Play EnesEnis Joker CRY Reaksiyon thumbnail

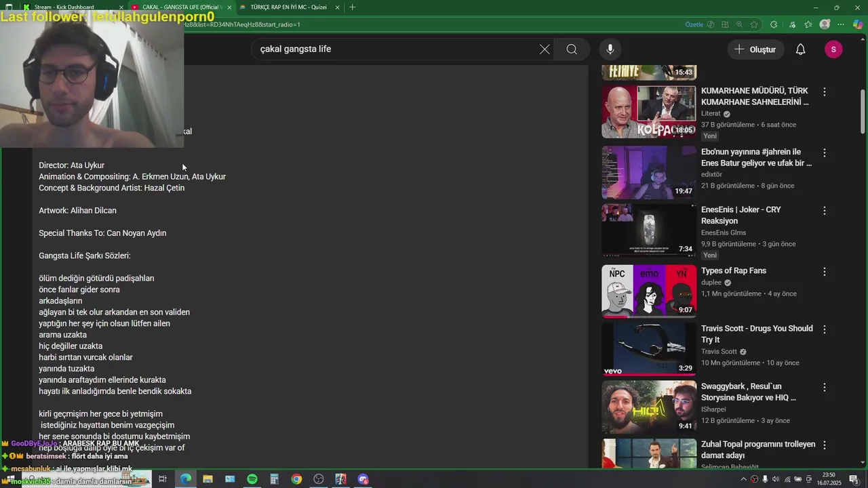649,230
